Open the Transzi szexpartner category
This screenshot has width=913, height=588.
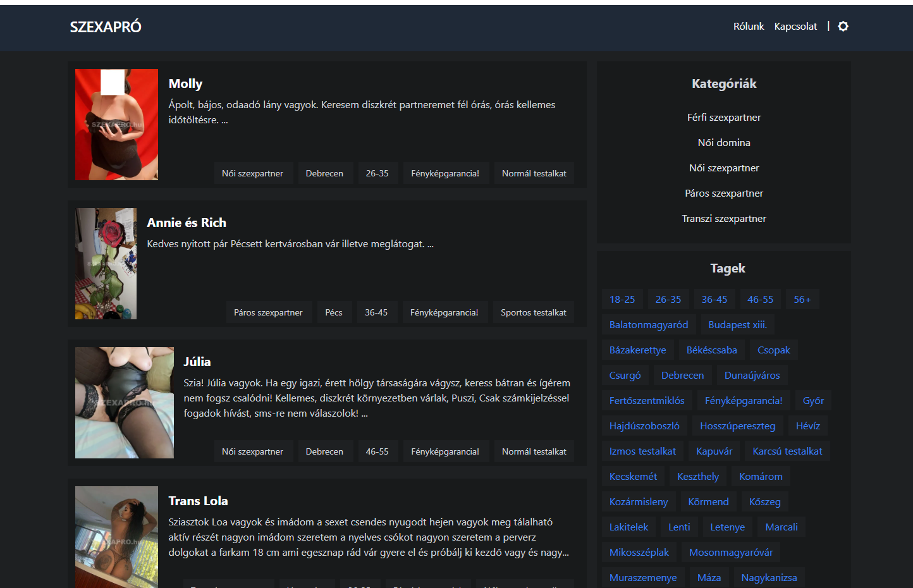tap(724, 219)
